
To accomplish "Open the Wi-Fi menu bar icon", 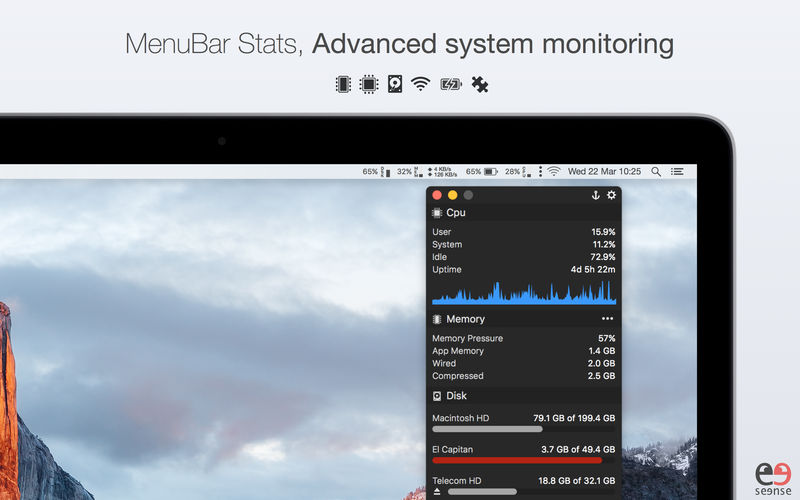I will click(x=554, y=171).
